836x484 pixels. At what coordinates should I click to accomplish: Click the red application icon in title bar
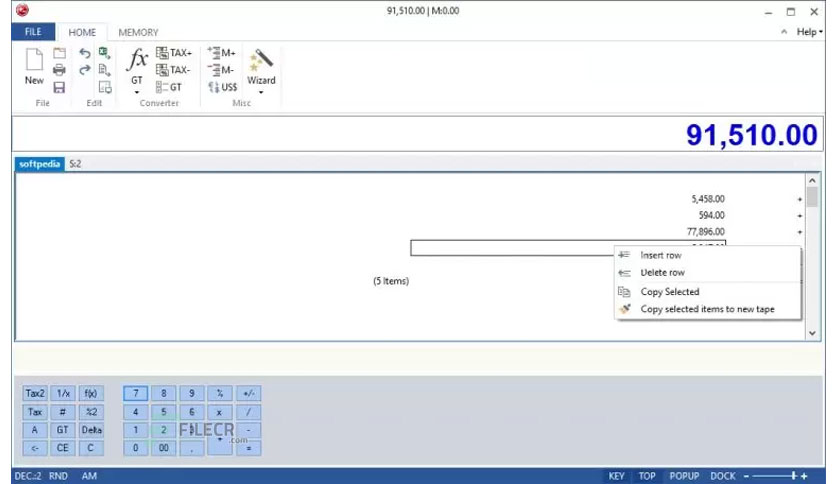22,10
